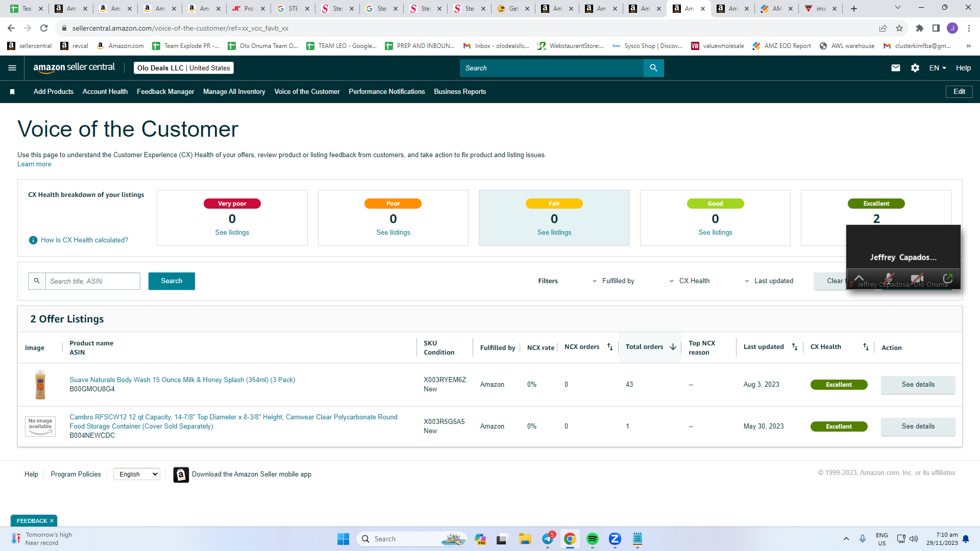980x551 pixels.
Task: Open Feedback Manager
Action: click(165, 92)
